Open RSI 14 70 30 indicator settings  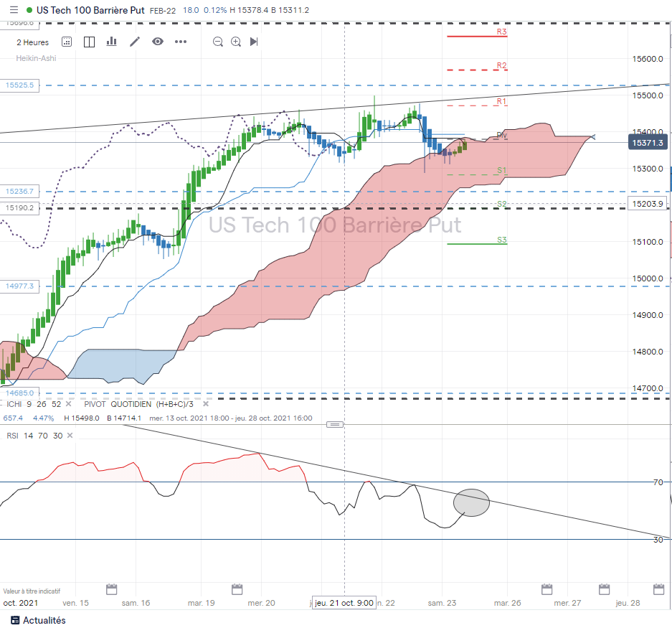34,436
